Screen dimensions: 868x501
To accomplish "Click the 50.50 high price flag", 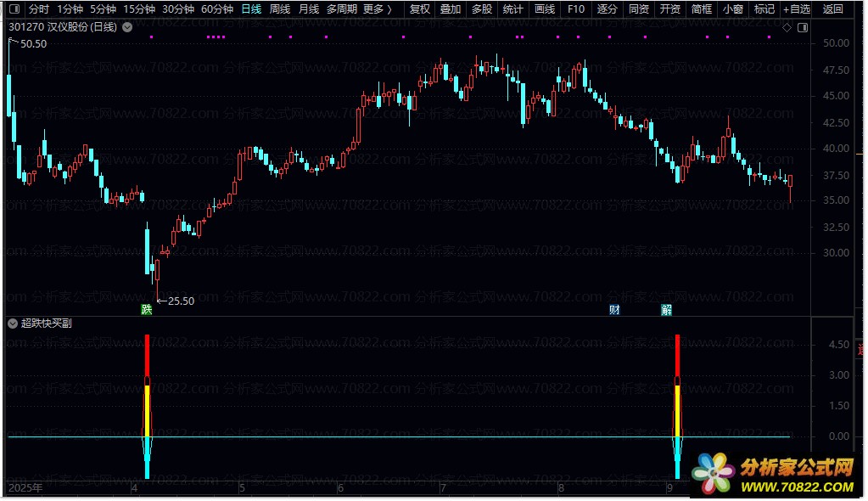I will click(x=33, y=43).
